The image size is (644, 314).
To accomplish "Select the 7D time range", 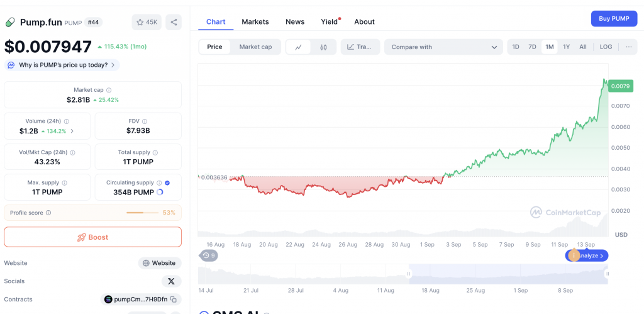I will coord(532,47).
